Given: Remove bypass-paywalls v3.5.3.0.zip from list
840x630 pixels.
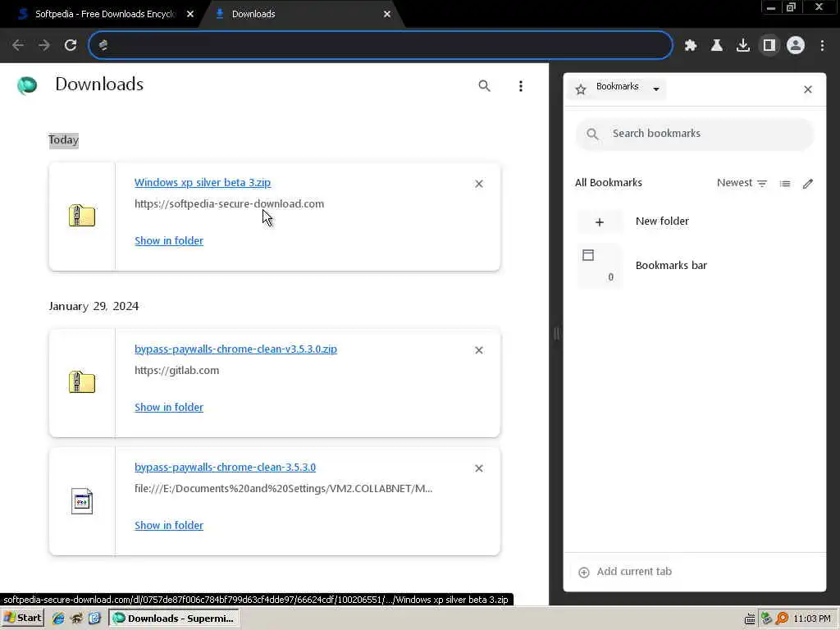Looking at the screenshot, I should 479,350.
